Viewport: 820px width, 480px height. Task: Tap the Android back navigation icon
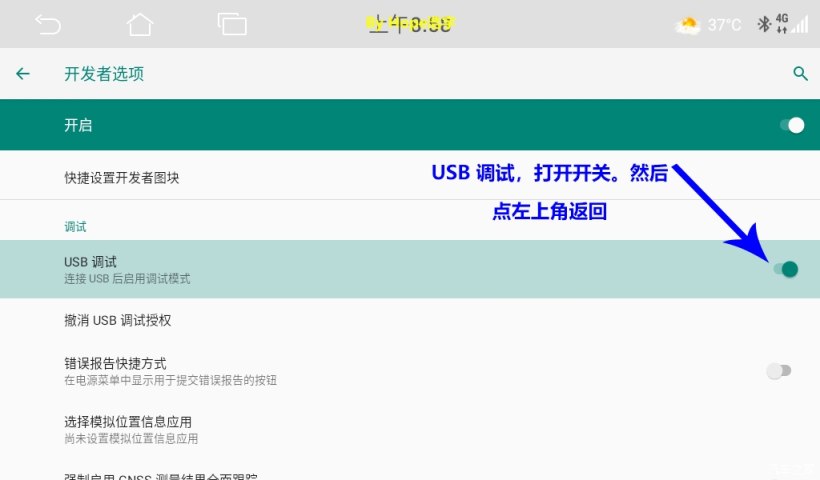(48, 24)
